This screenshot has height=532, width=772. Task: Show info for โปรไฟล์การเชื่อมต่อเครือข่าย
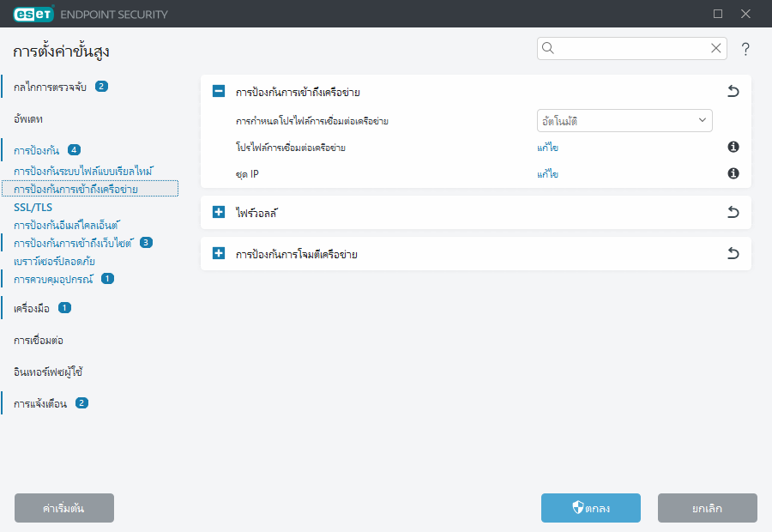pos(733,148)
